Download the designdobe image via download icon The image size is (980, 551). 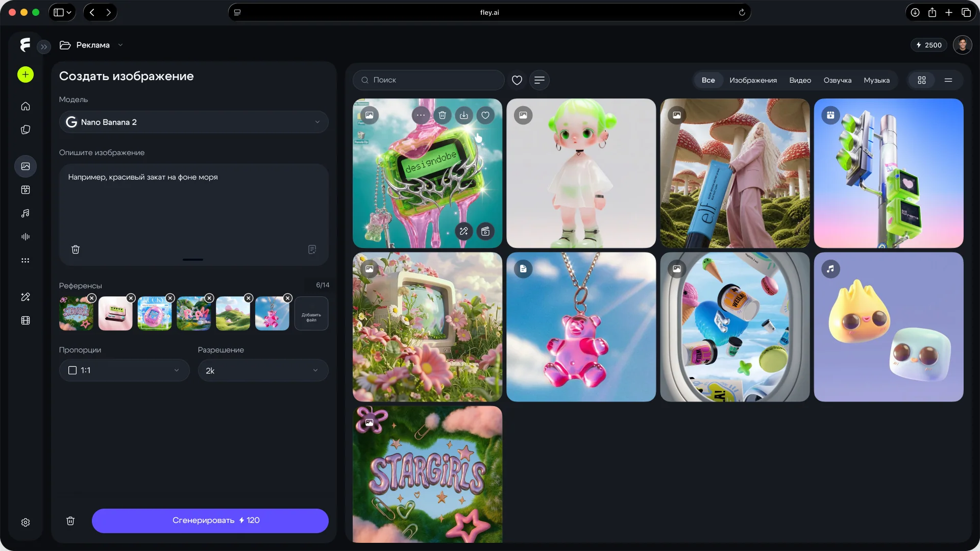[x=464, y=115]
